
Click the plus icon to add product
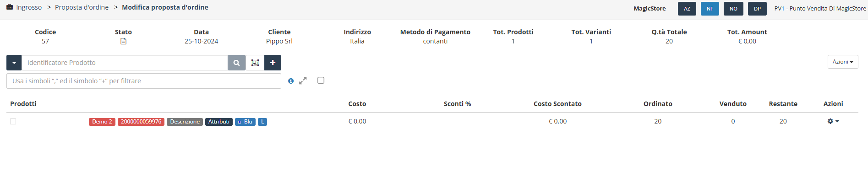point(273,63)
